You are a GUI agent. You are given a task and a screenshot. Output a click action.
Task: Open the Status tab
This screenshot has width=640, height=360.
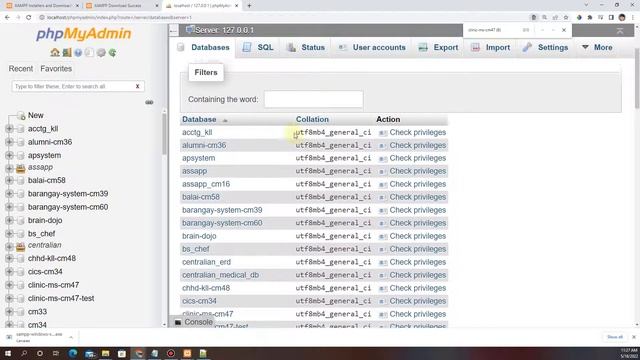tap(306, 47)
